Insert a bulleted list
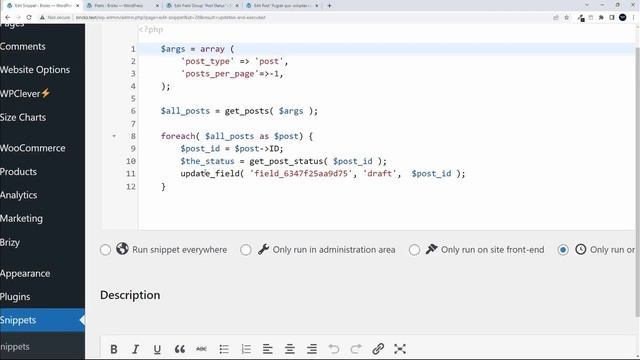Screen dimensions: 640x360 tap(224, 349)
